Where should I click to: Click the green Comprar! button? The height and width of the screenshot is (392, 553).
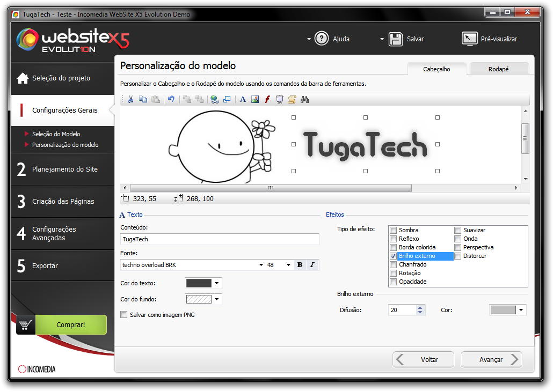pyautogui.click(x=71, y=324)
